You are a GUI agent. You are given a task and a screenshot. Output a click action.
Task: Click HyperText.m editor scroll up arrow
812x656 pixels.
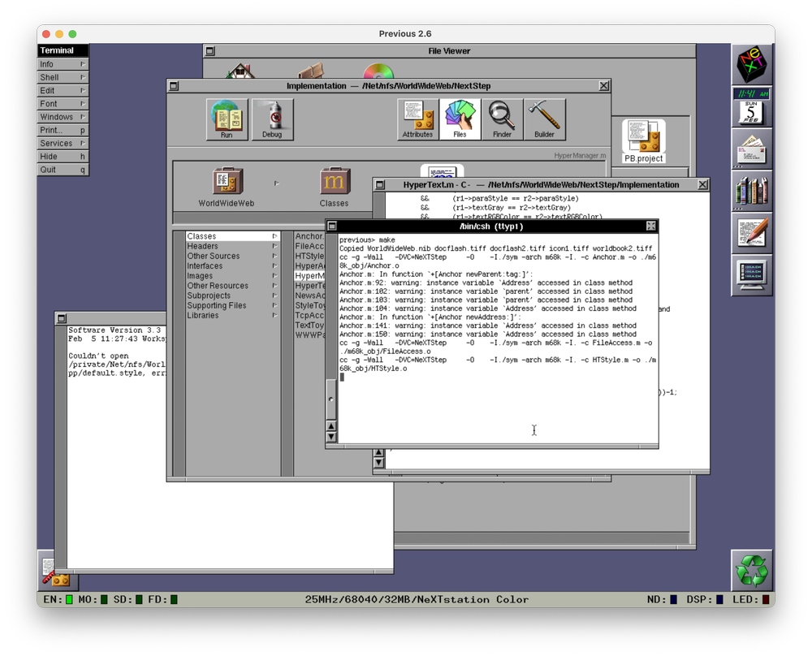pos(379,452)
